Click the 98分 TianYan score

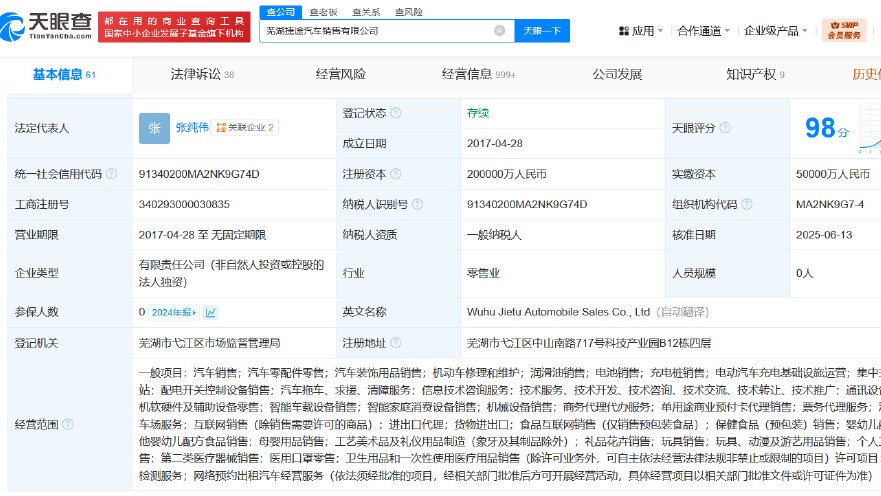pyautogui.click(x=826, y=128)
